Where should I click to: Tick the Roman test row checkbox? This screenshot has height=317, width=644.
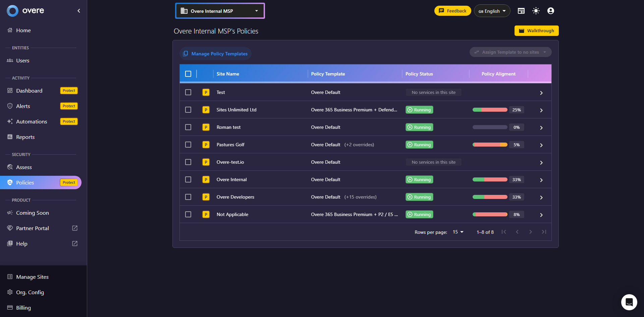(x=188, y=127)
